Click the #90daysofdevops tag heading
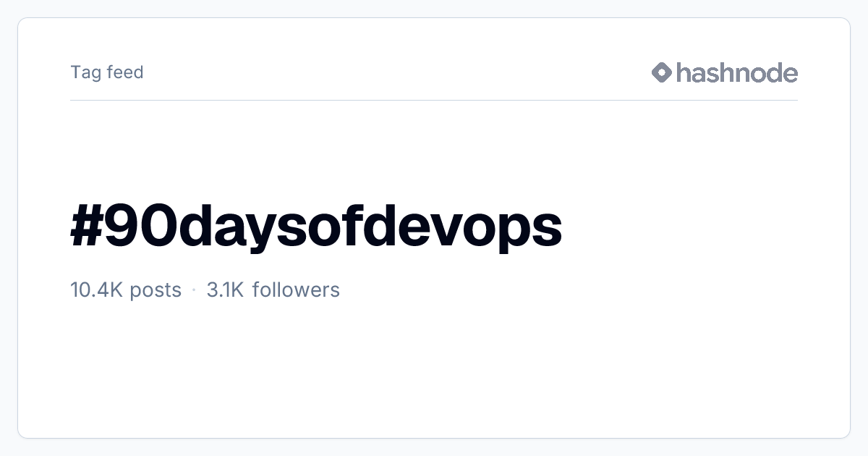Viewport: 868px width, 456px height. coord(316,228)
